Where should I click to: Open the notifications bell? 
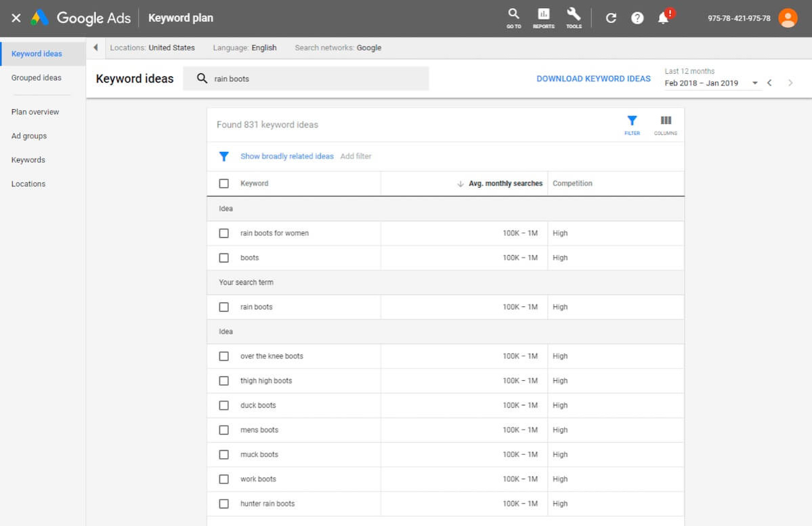(x=664, y=18)
